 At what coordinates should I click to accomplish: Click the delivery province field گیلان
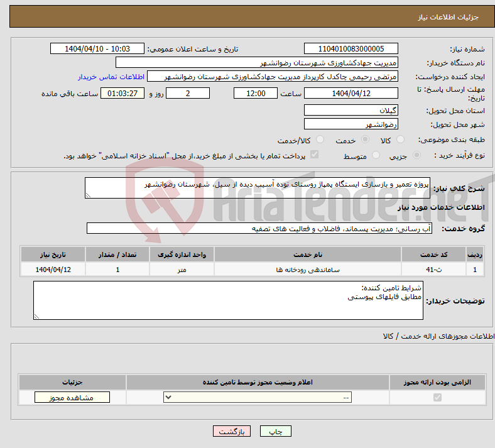coord(351,110)
